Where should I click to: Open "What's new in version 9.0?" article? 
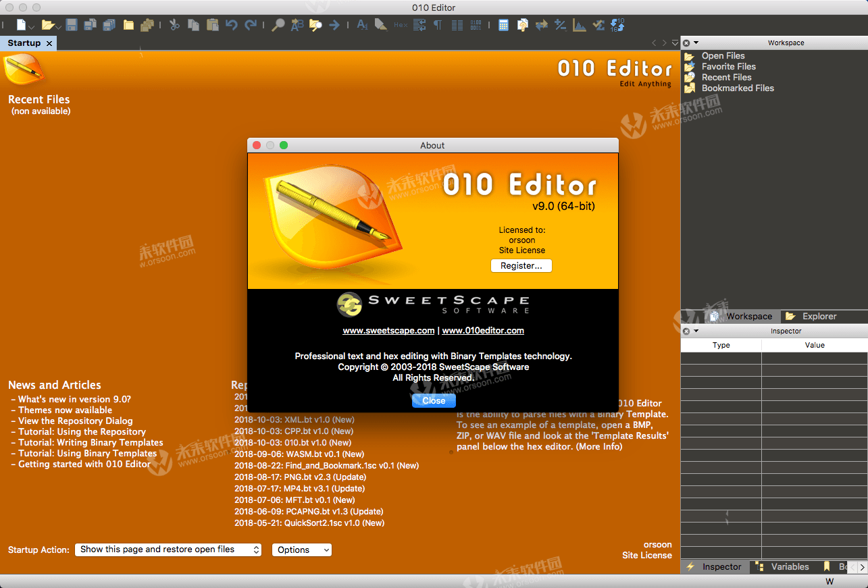[74, 399]
